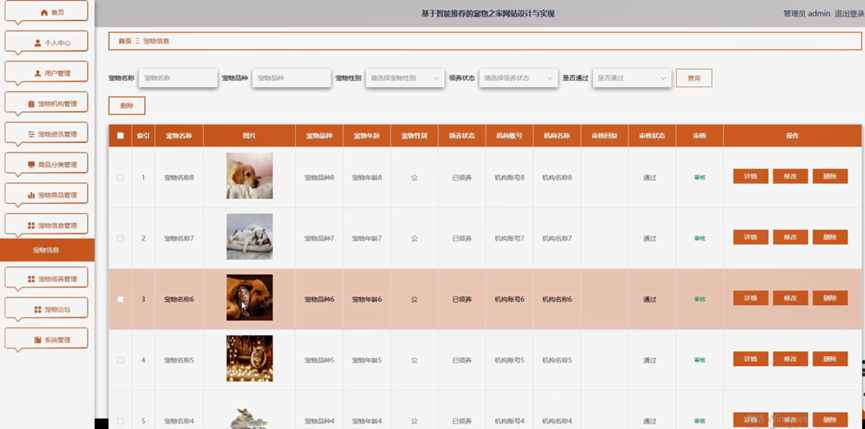Click the 首页 breadcrumb link
Screen dimensions: 865x429
(125, 41)
